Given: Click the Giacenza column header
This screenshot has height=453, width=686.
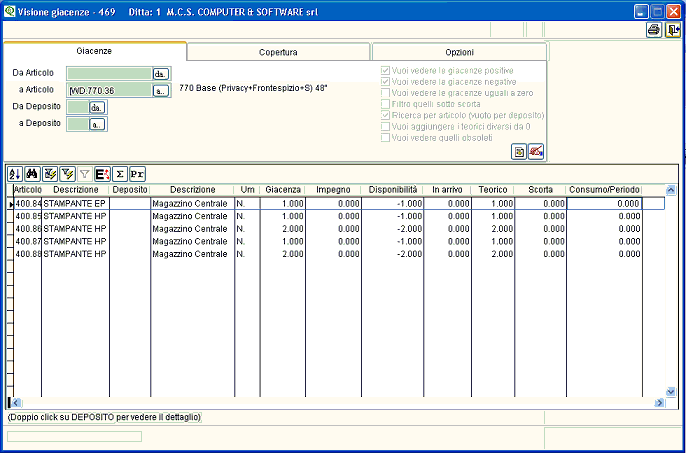Looking at the screenshot, I should click(x=283, y=190).
